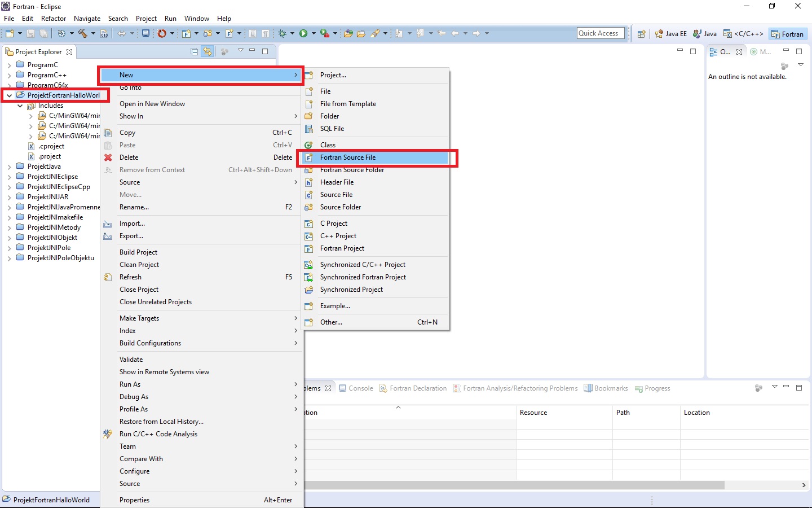Toggle Link with Editor in Project Explorer
This screenshot has height=508, width=812.
click(208, 52)
